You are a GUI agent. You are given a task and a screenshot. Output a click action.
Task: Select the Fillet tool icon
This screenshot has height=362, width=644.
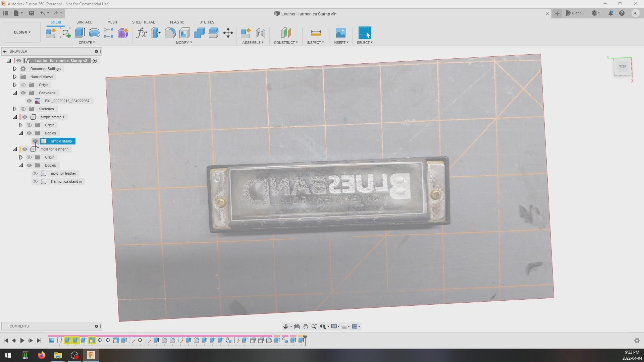point(170,33)
